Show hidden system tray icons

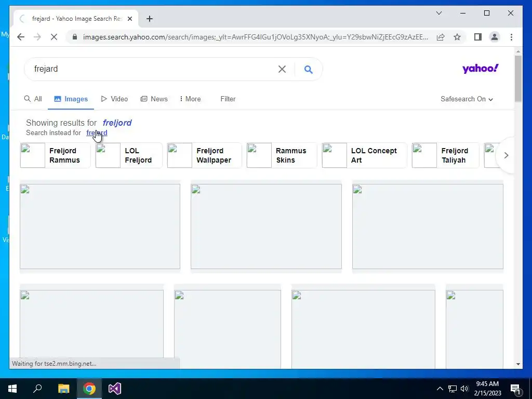440,389
